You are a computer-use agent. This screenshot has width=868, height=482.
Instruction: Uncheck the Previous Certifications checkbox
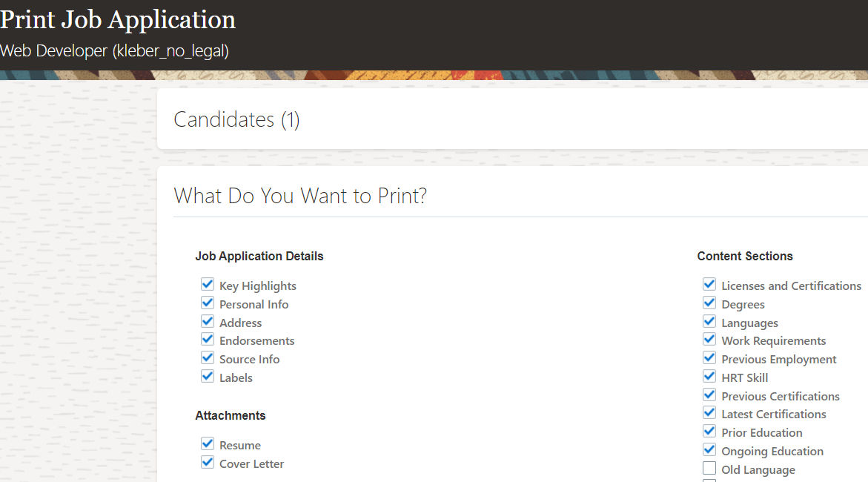pos(709,395)
